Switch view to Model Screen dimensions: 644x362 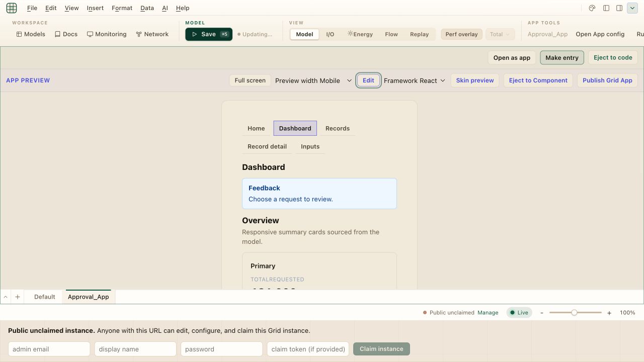[304, 34]
